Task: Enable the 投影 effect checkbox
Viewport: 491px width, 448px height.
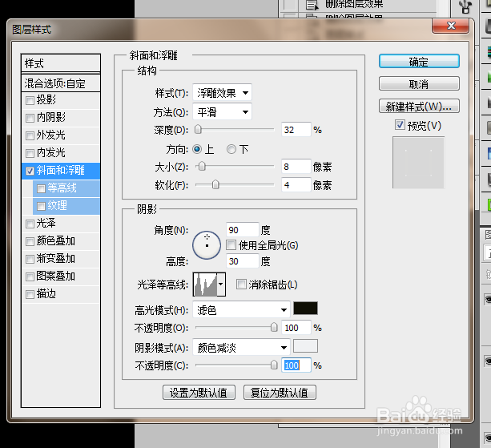Action: [x=30, y=100]
